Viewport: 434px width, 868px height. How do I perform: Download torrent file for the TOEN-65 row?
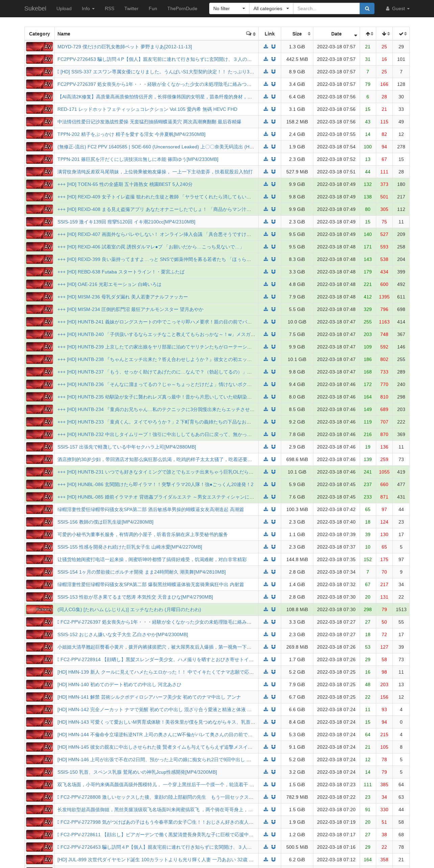(x=266, y=184)
